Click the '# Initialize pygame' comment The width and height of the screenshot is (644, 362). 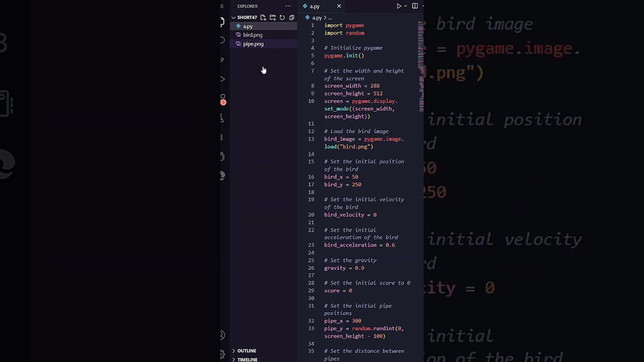[353, 48]
